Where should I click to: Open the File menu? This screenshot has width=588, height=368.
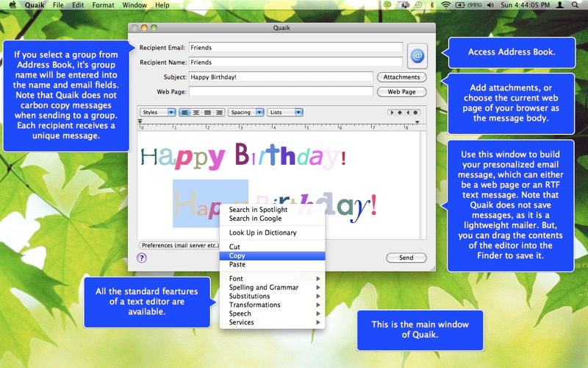[x=58, y=5]
